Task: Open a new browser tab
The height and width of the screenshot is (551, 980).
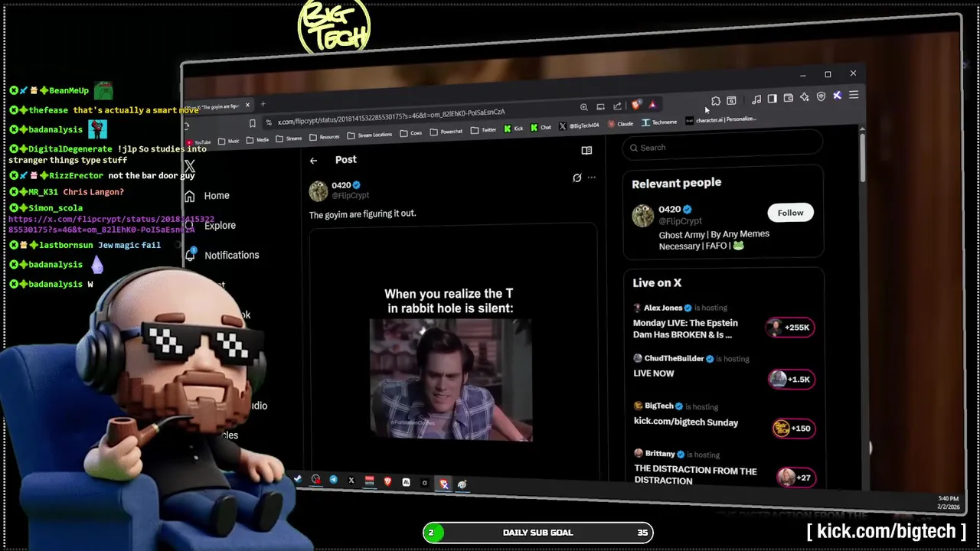Action: [x=263, y=104]
